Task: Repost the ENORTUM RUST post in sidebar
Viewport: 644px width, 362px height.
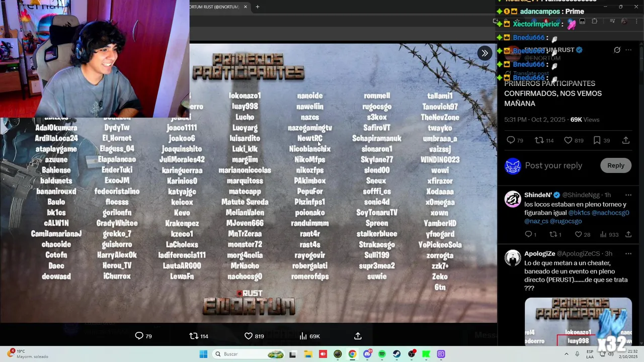Action: [539, 140]
